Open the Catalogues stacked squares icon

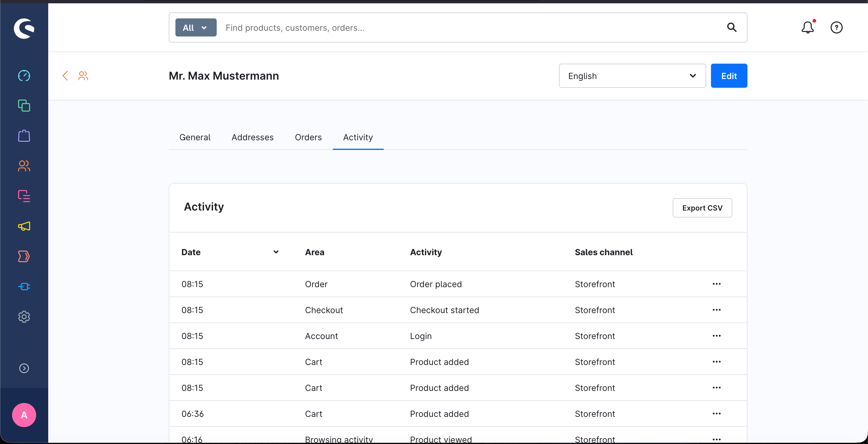pos(24,106)
